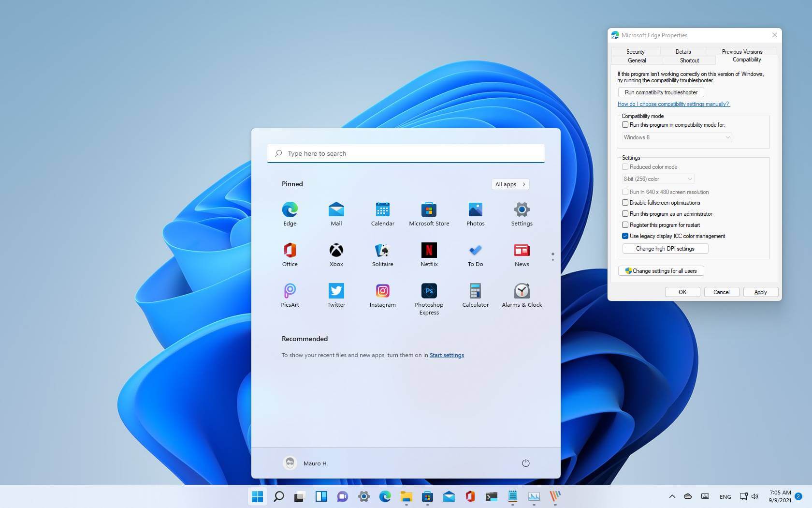
Task: Open the Windows 8 compatibility version dropdown
Action: click(x=676, y=137)
